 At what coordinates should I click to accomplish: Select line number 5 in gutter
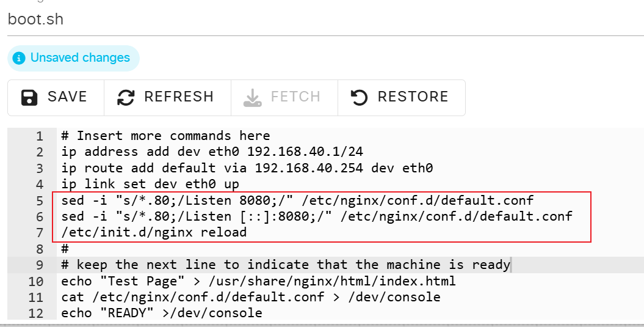40,200
